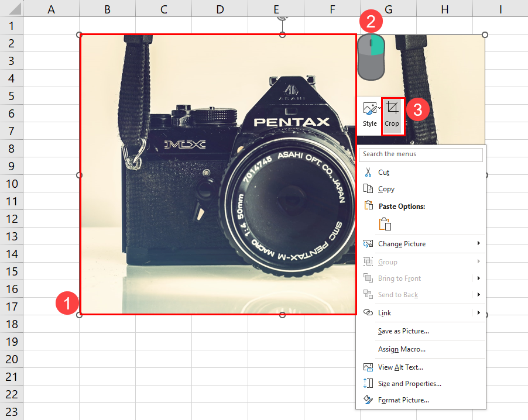Screen dimensions: 528x420
Task: Open Format Picture... option
Action: 421,400
